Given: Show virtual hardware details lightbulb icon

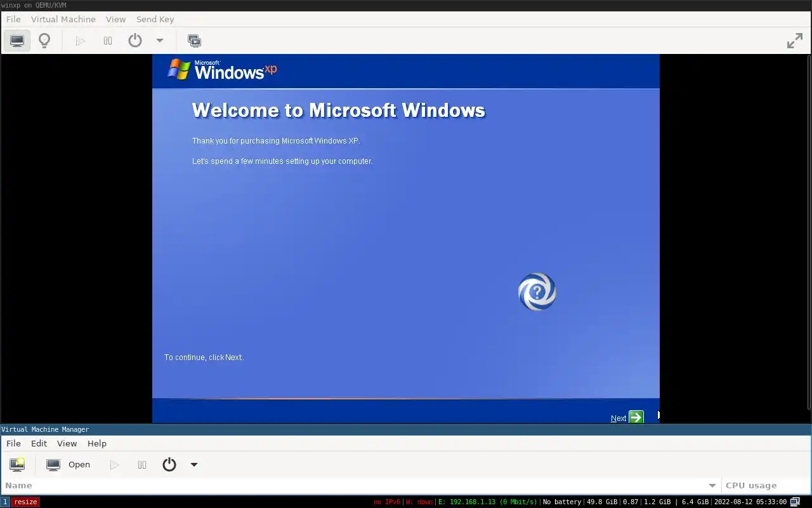Looking at the screenshot, I should [x=44, y=41].
